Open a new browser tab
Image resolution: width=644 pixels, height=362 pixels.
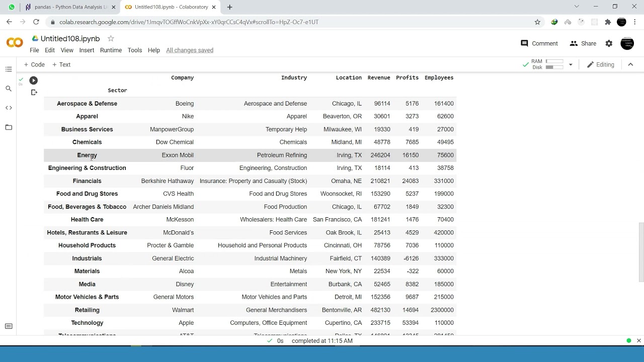[x=230, y=7]
